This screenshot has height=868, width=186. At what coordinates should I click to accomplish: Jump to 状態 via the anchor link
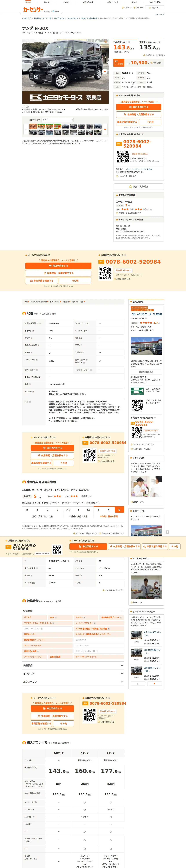27,302
